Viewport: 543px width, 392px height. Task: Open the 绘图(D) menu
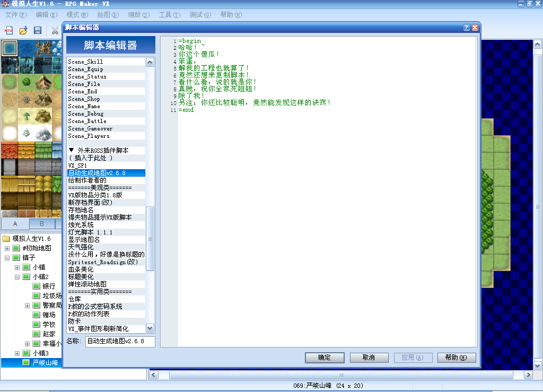[108, 14]
